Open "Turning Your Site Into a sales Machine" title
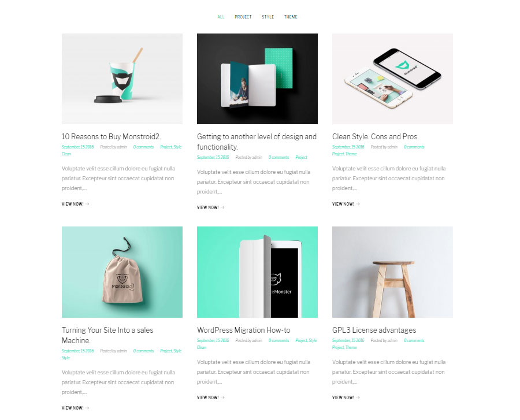 click(107, 335)
